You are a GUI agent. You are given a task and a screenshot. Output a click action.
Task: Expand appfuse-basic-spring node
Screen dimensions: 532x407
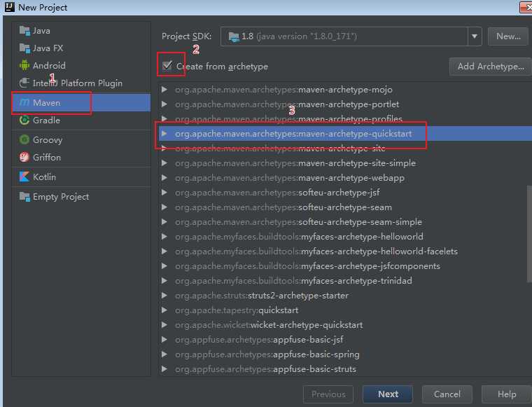(164, 354)
